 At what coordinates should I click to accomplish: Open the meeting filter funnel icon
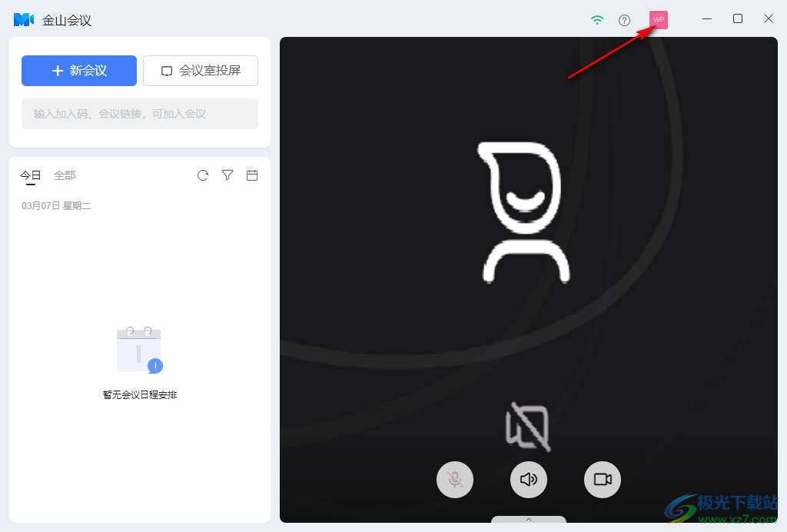click(227, 175)
